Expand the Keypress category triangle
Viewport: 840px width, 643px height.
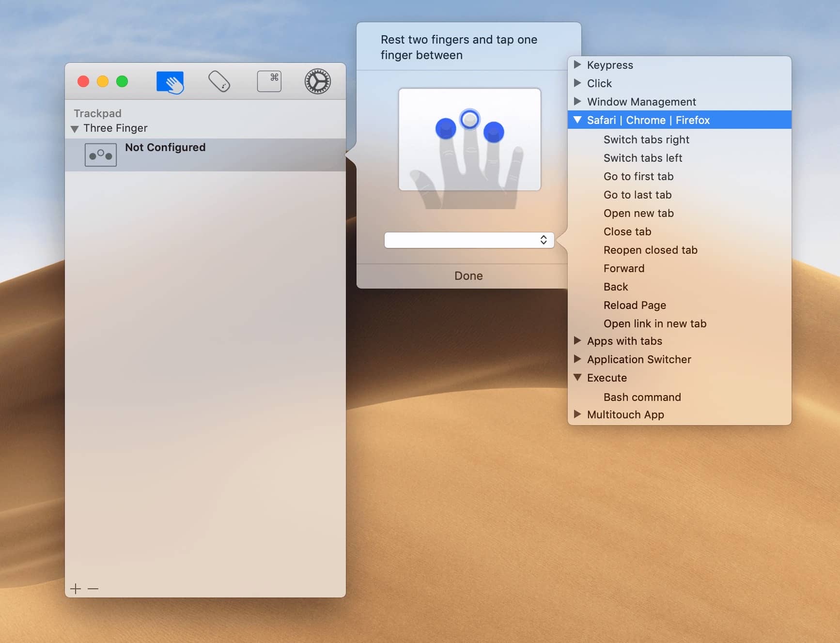(x=577, y=64)
